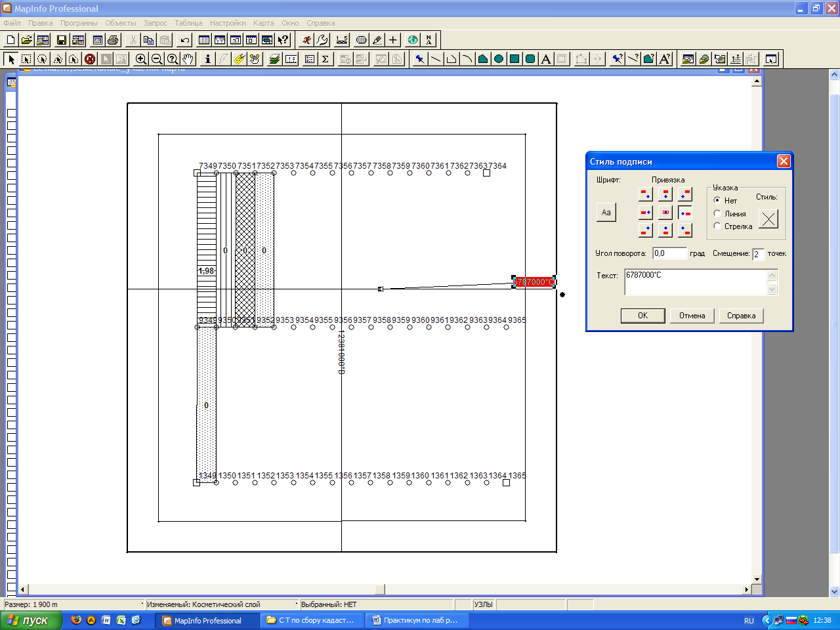
Task: Pick the Select arrow tool
Action: [x=10, y=59]
